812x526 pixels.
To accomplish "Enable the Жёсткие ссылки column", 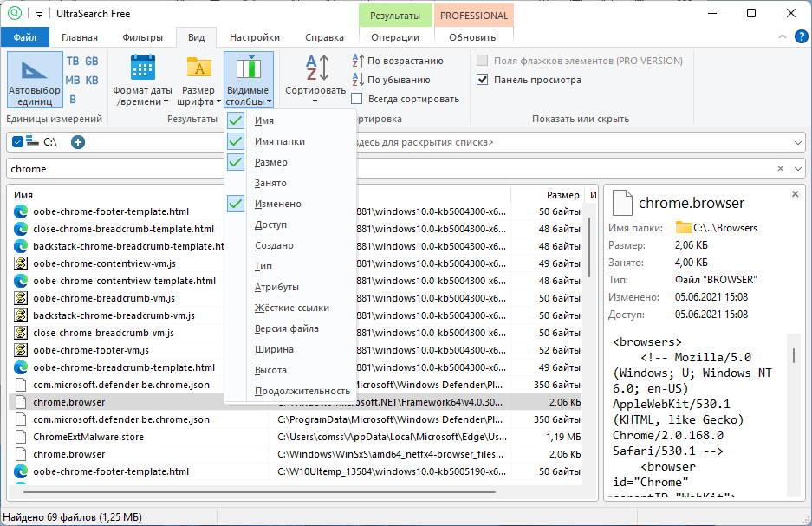I will 290,308.
